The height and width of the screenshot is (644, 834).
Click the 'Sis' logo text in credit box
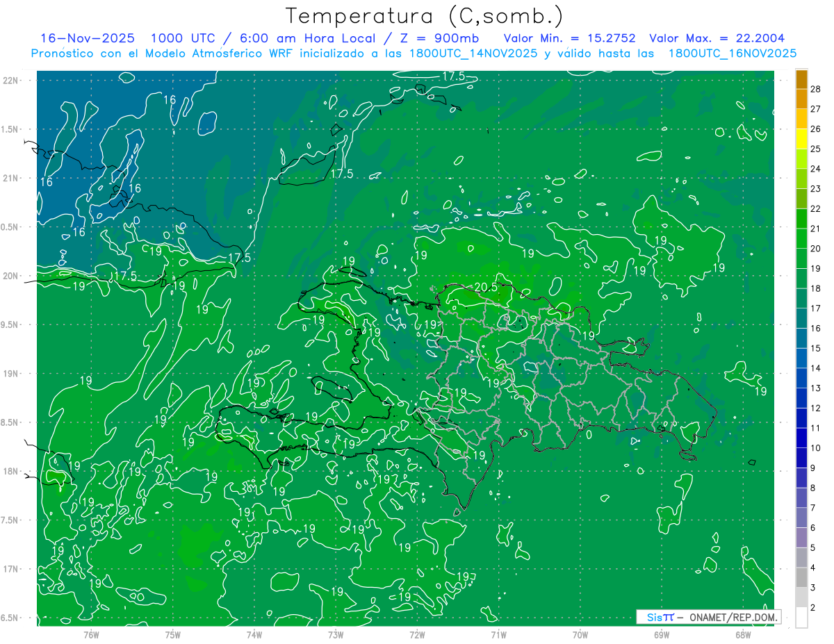pos(655,617)
